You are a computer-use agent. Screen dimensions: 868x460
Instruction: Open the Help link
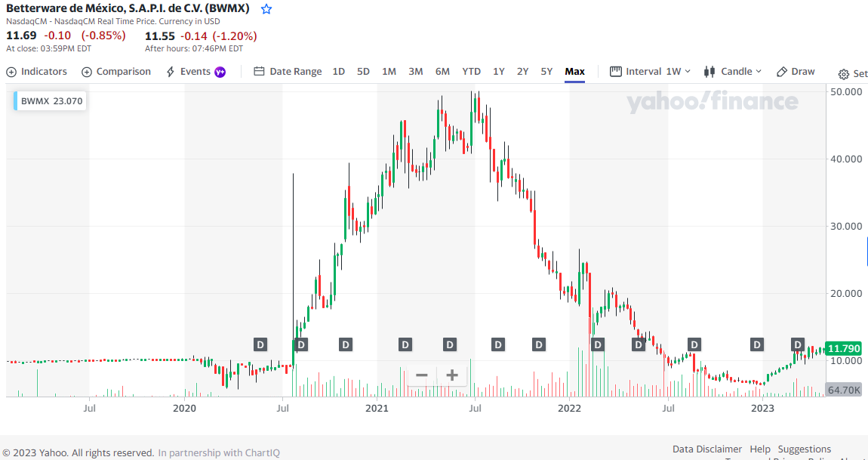point(760,449)
